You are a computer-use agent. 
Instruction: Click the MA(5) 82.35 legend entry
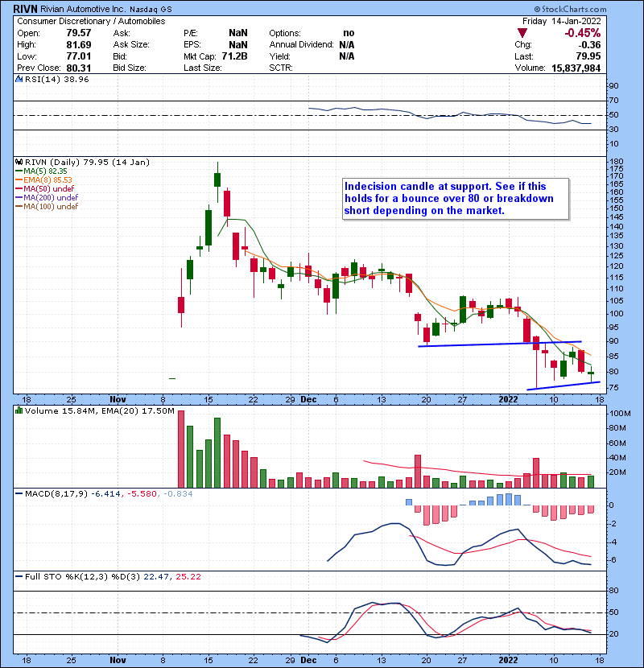point(45,171)
